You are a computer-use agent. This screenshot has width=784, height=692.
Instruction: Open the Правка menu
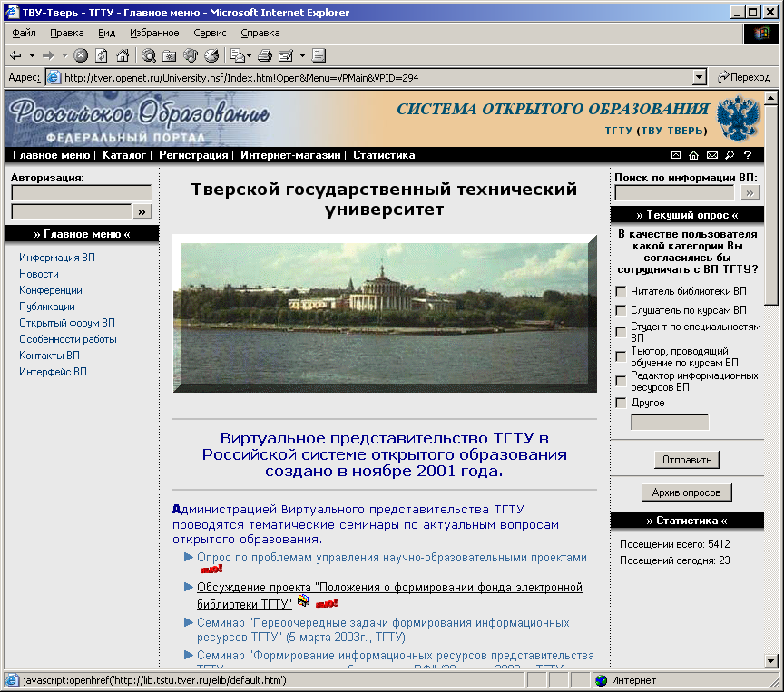[x=66, y=33]
